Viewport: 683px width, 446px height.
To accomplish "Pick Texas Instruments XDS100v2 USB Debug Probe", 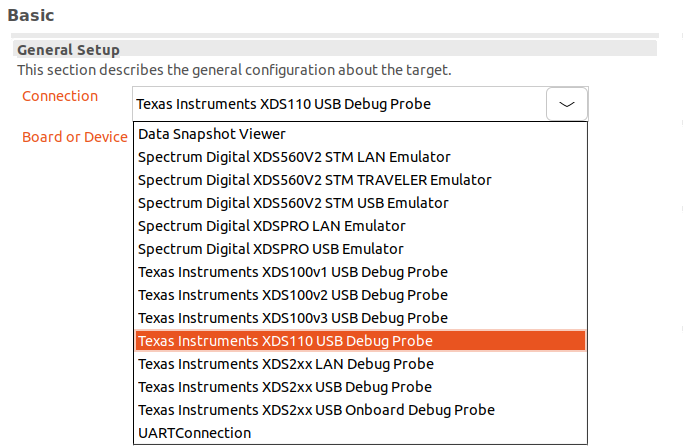I will tap(292, 295).
